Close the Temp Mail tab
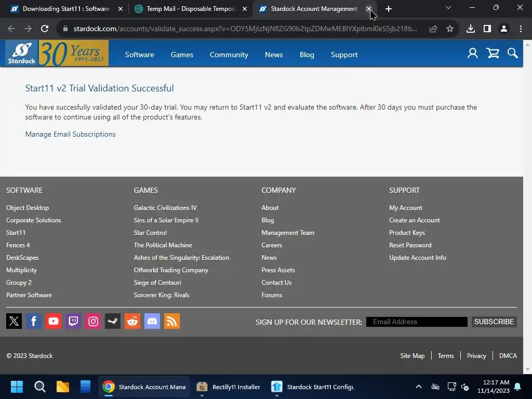The image size is (532, 399). [x=245, y=9]
